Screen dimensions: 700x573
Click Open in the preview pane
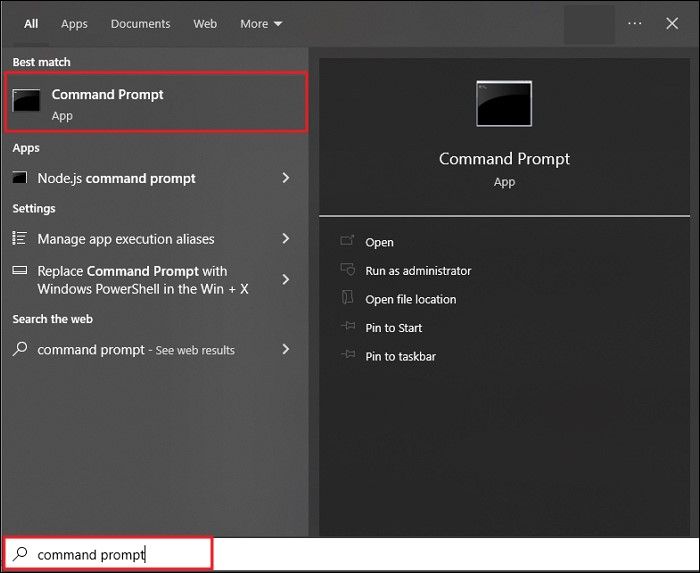pos(379,242)
